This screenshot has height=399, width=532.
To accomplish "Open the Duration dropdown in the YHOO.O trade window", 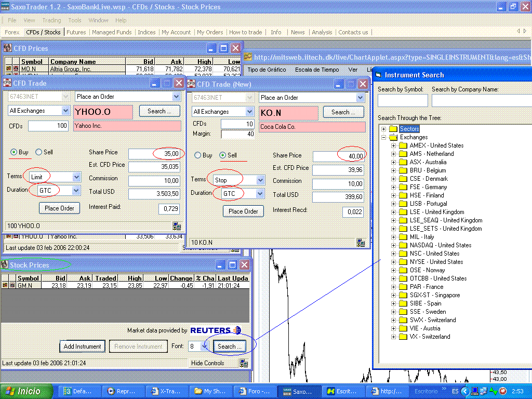I will (76, 190).
